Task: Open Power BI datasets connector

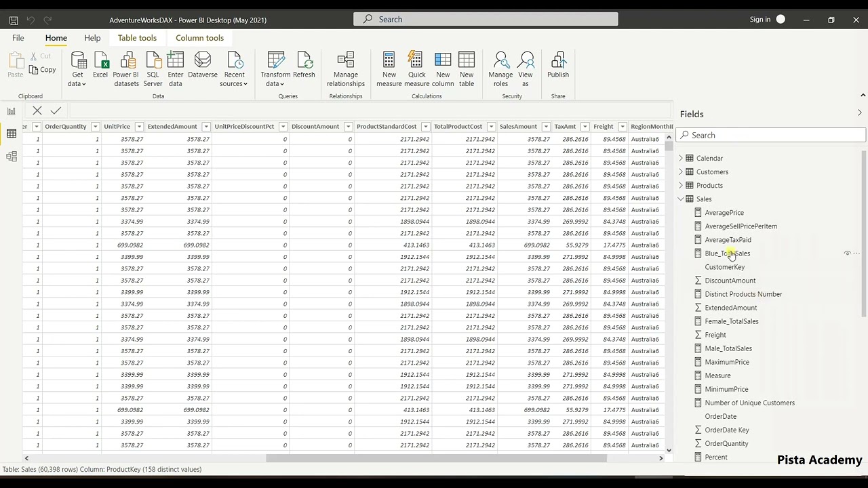Action: [x=126, y=70]
